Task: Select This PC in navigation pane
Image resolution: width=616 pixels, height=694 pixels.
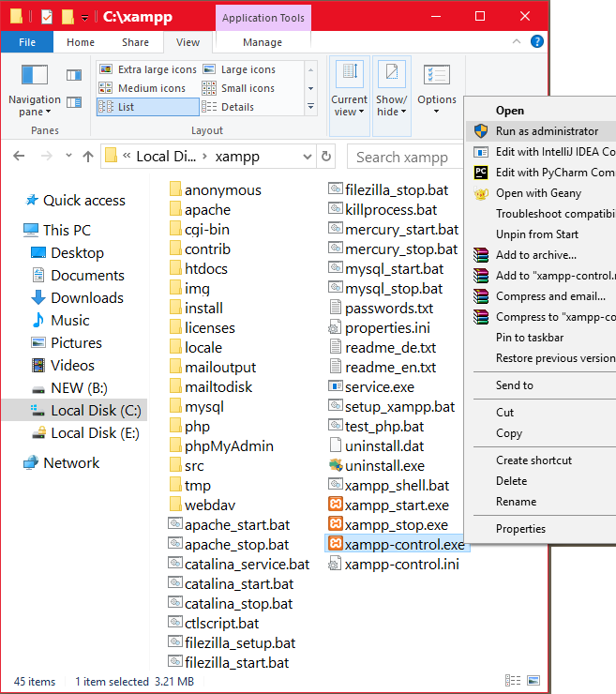Action: coord(67,230)
